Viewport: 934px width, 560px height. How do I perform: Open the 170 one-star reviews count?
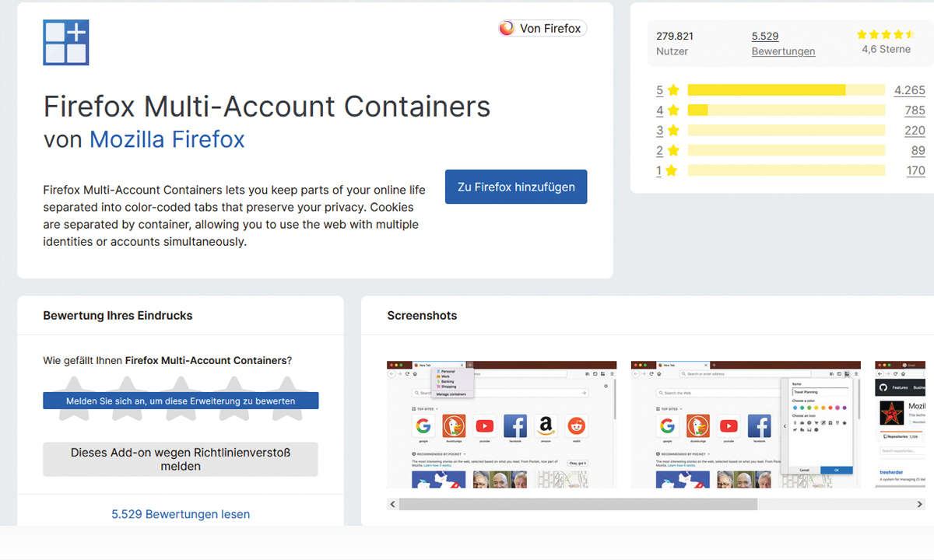point(916,171)
